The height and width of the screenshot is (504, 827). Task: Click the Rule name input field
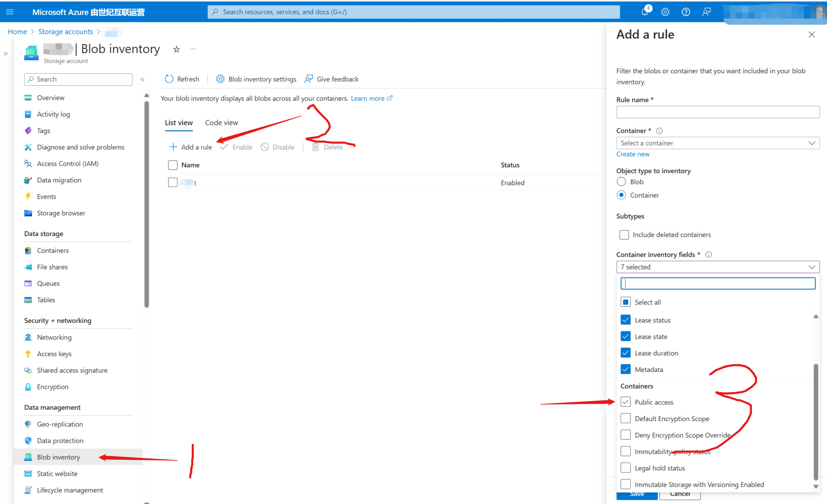click(717, 112)
